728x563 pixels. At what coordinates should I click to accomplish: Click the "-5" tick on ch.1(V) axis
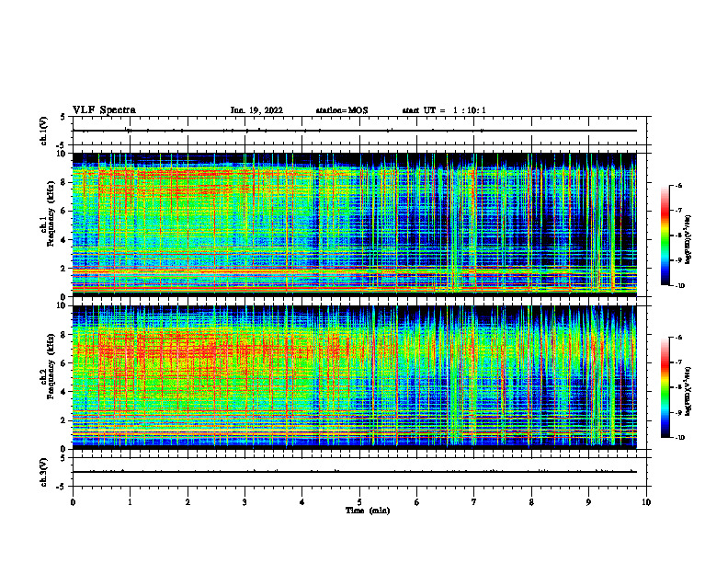point(62,146)
